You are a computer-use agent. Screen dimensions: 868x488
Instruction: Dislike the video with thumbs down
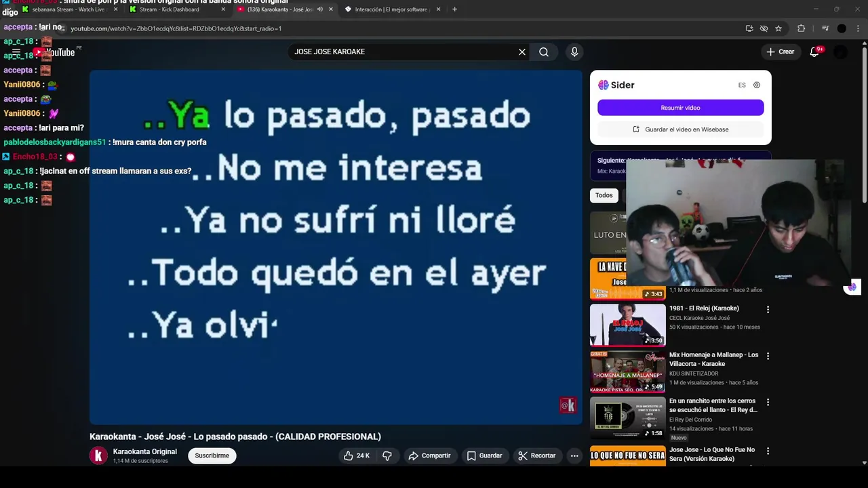[387, 456]
